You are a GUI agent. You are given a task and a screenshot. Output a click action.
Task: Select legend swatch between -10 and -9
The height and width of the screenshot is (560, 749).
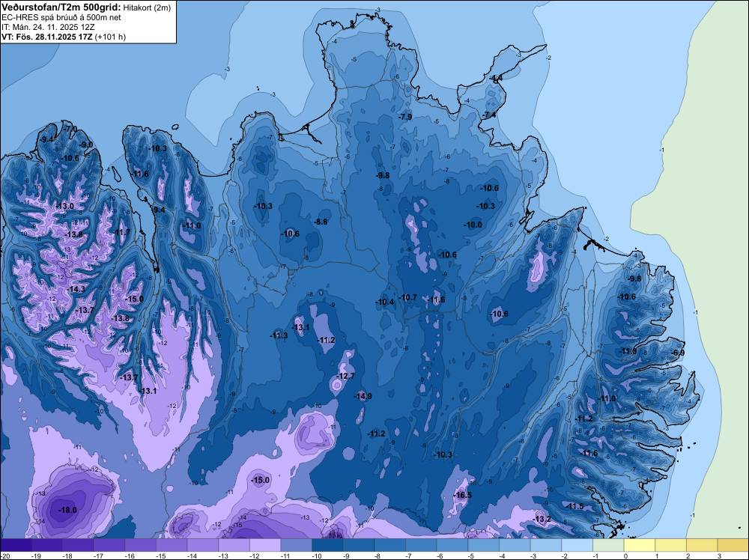pos(328,545)
